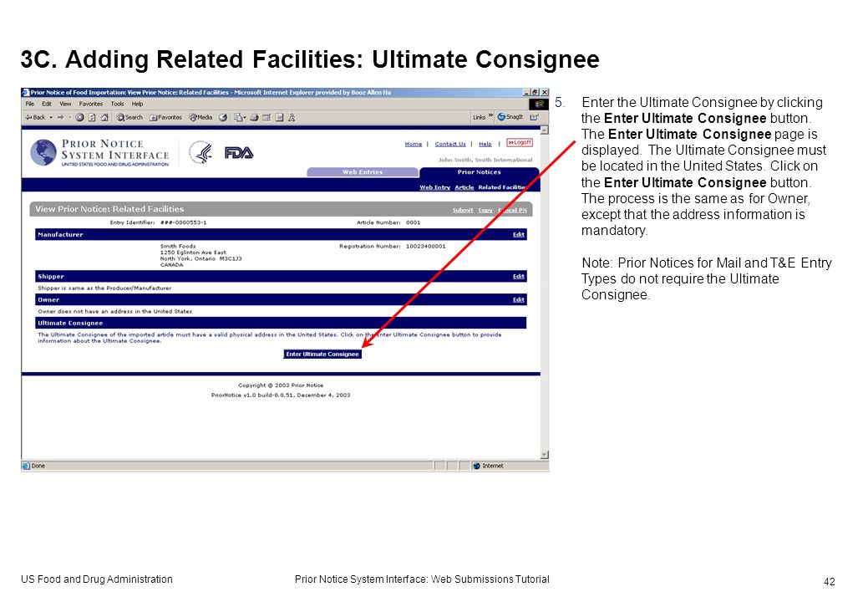Click the Entry Identifier value
This screenshot has height=602, width=868.
[x=183, y=222]
